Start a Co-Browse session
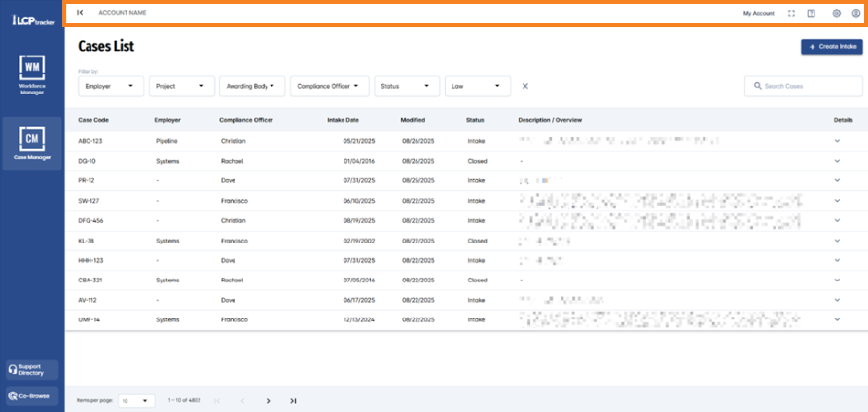The height and width of the screenshot is (412, 868). (32, 396)
